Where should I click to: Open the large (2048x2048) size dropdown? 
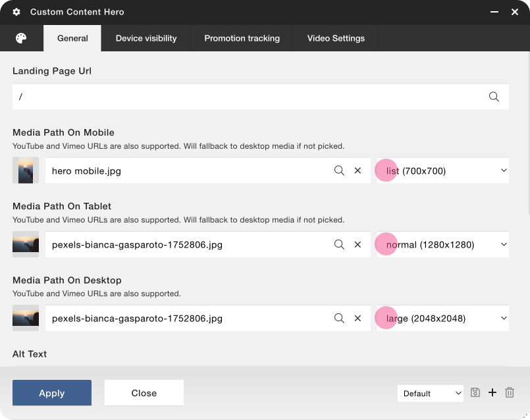tap(442, 318)
